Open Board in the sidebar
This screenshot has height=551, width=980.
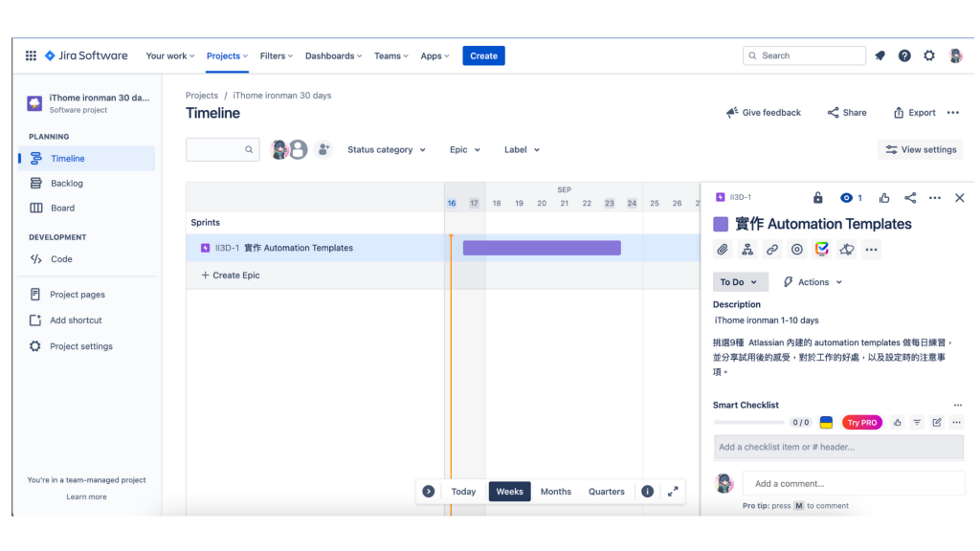(x=87, y=208)
